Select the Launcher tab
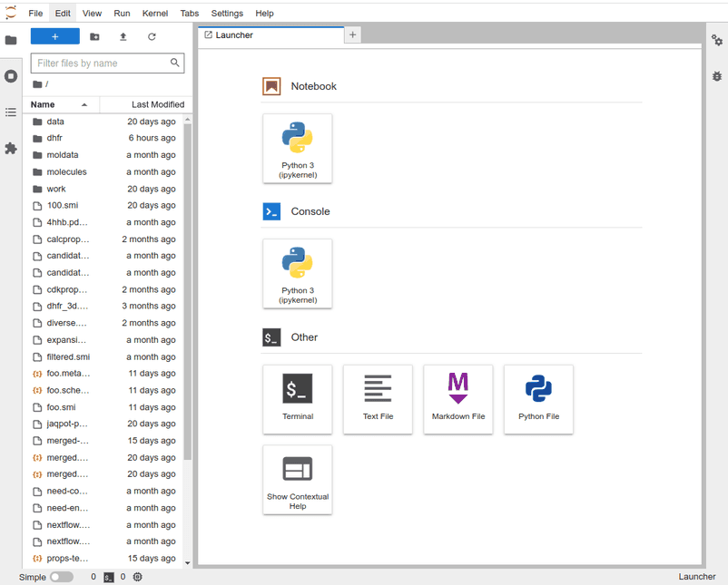 pyautogui.click(x=271, y=35)
